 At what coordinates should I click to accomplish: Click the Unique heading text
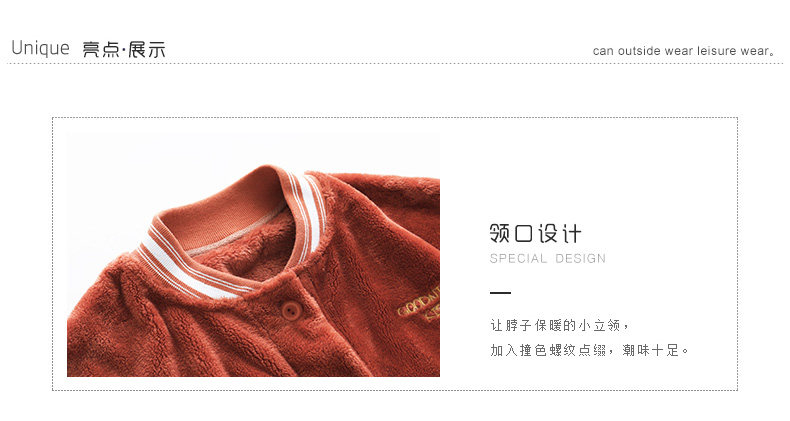(40, 48)
